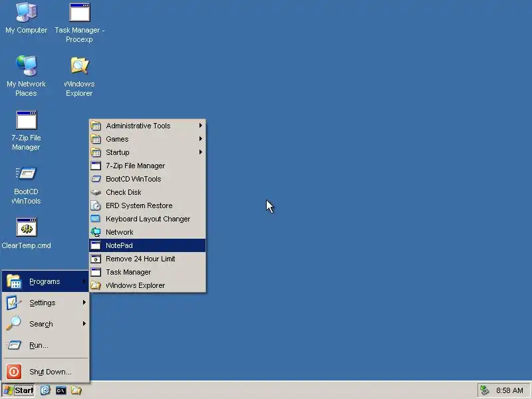Launch NotePad from Programs menu
This screenshot has height=399, width=532.
147,245
